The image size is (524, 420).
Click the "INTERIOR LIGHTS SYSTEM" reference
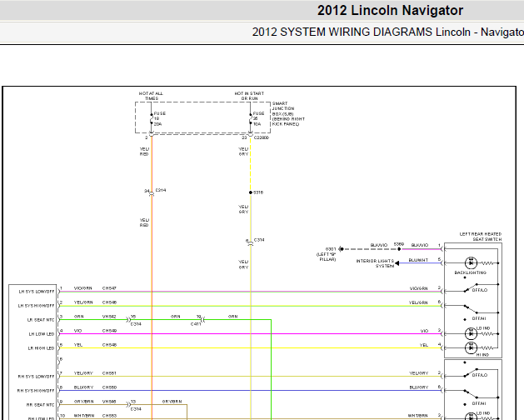click(x=375, y=263)
